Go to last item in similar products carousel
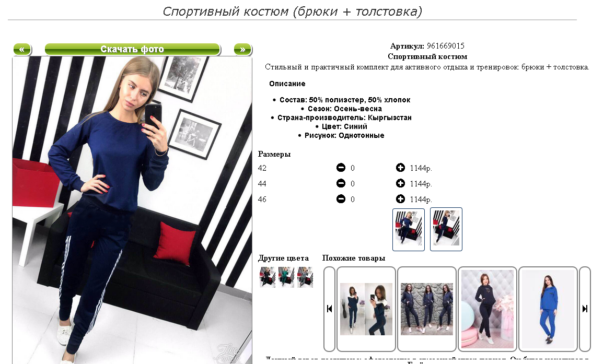Image resolution: width=592 pixels, height=364 pixels. click(x=585, y=309)
